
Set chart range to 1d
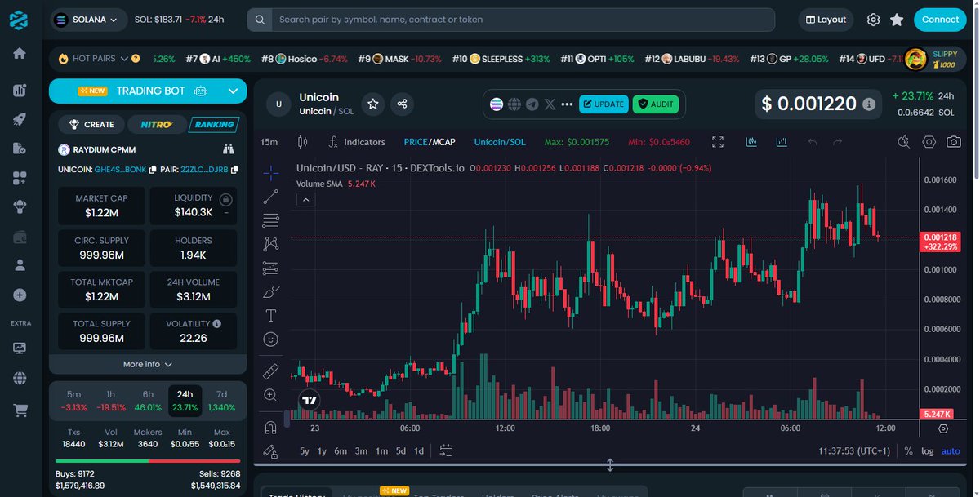pos(418,450)
